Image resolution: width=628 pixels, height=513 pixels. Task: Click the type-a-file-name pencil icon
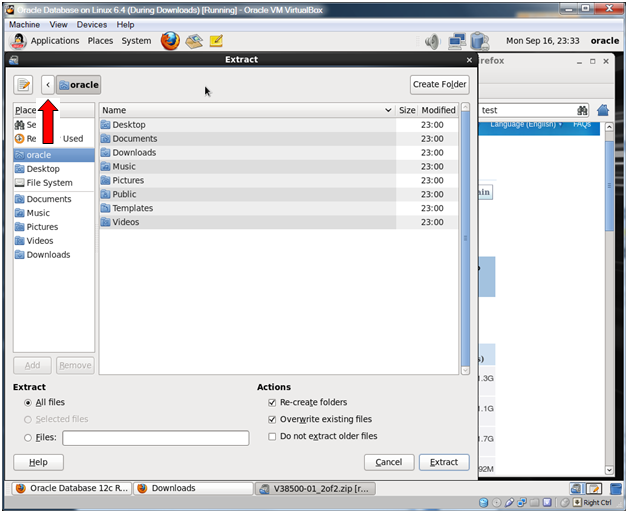coord(23,85)
